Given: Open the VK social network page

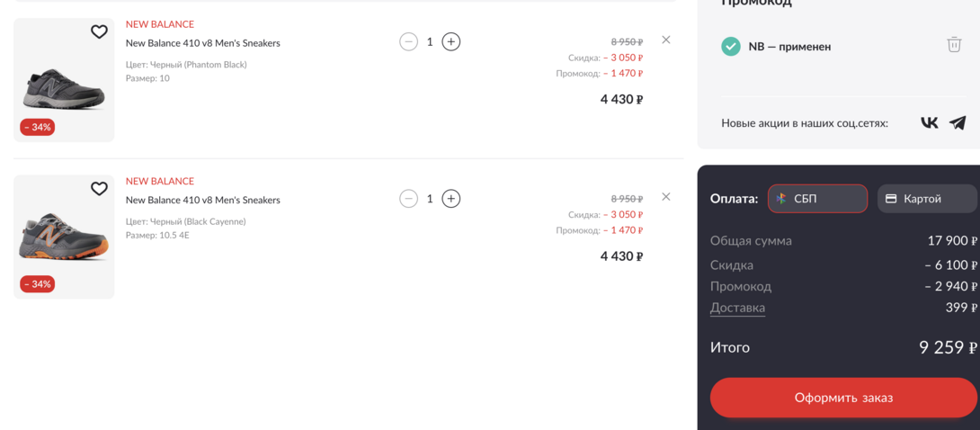Looking at the screenshot, I should tap(929, 122).
